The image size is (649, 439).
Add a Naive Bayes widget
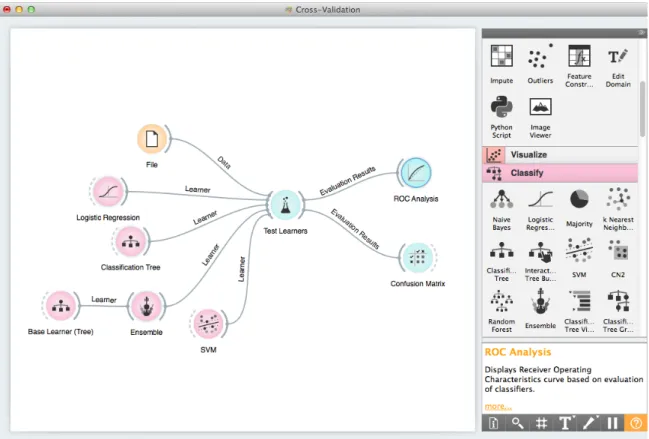(501, 209)
